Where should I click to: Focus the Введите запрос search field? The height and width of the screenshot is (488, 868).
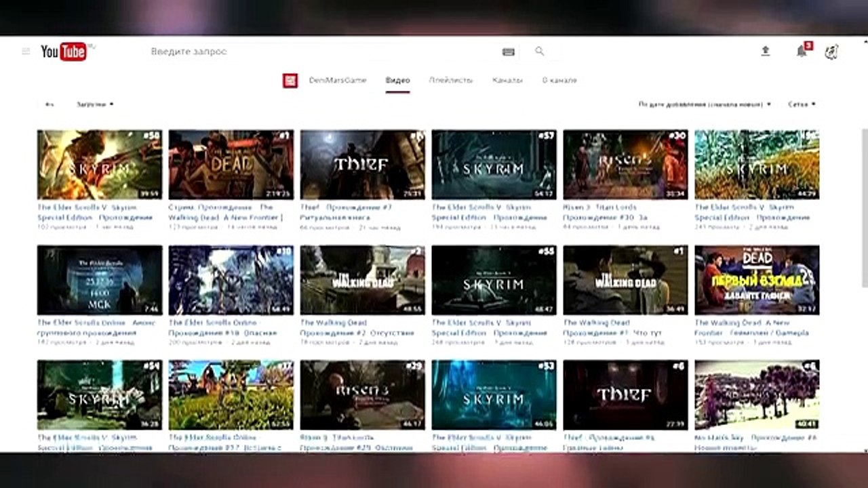(x=322, y=52)
